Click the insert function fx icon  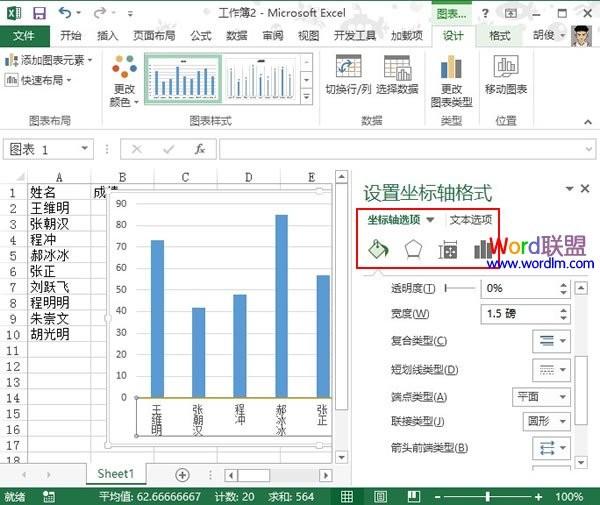coord(199,149)
